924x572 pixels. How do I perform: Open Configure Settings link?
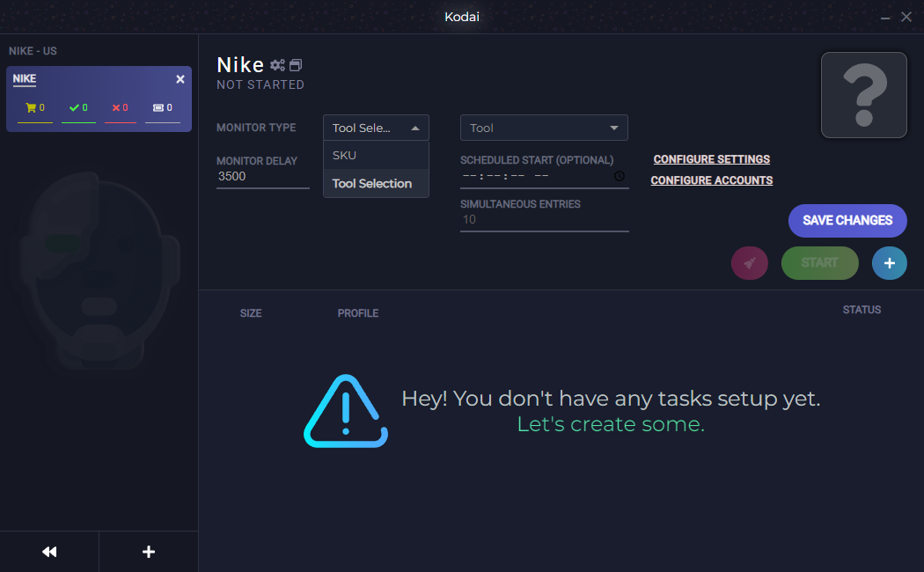(711, 159)
